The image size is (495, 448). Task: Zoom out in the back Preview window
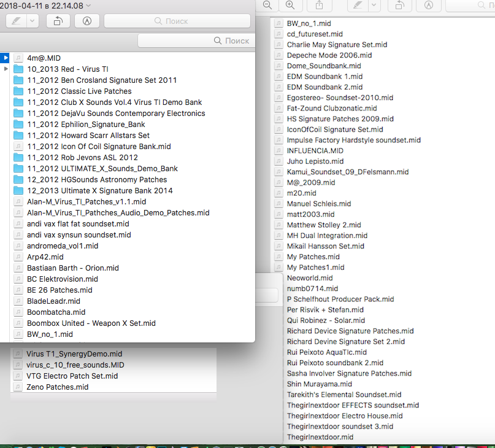point(267,5)
